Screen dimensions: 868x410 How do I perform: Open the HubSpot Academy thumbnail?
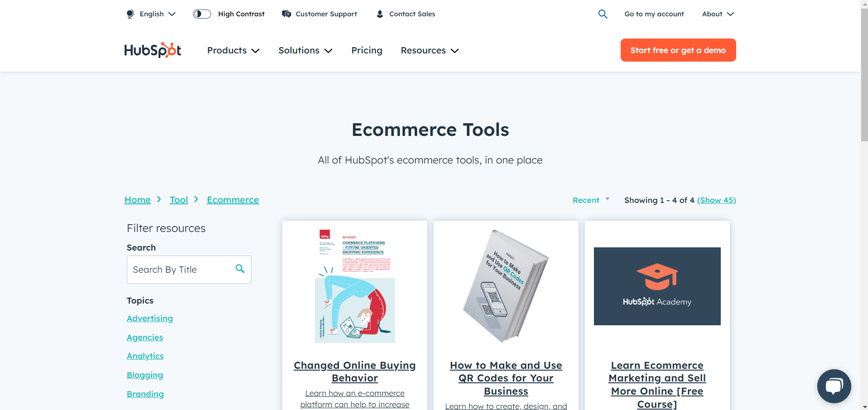657,286
